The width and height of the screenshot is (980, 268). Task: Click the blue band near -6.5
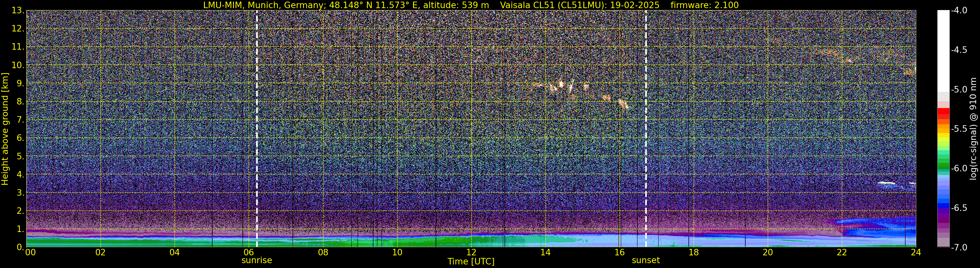pos(943,205)
